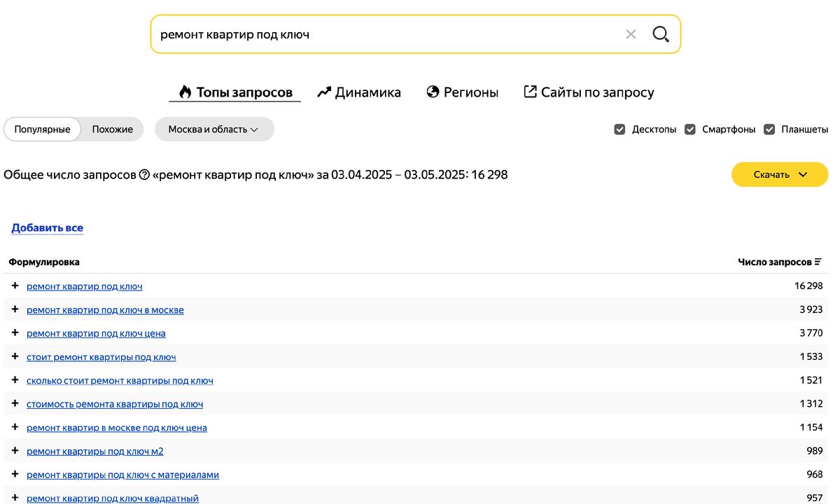Click the Число запросов column header
The height and width of the screenshot is (504, 840).
click(775, 262)
